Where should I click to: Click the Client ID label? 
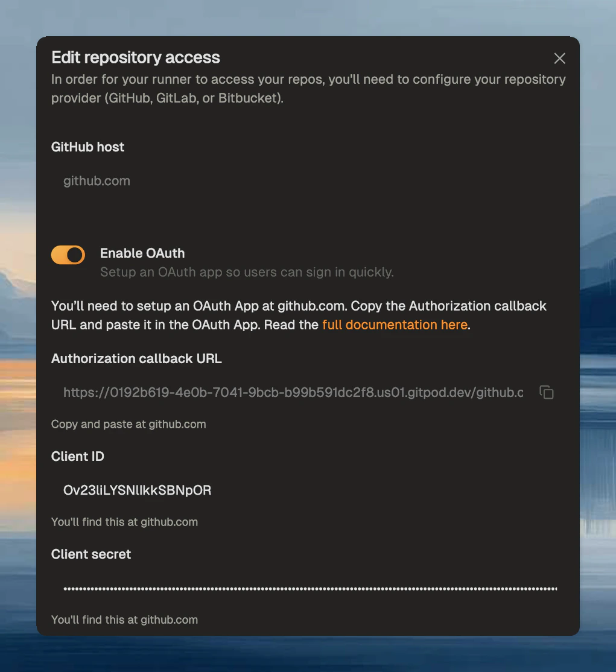click(x=77, y=456)
